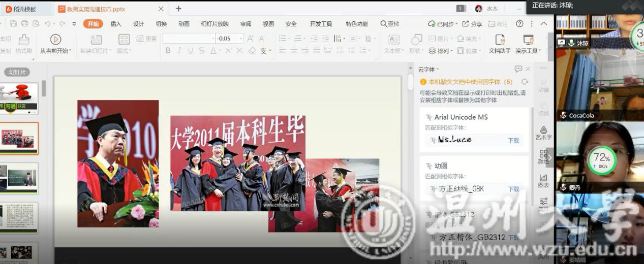Click the 从当前开始 slideshow play icon
Image resolution: width=644 pixels, height=264 pixels.
tap(56, 40)
